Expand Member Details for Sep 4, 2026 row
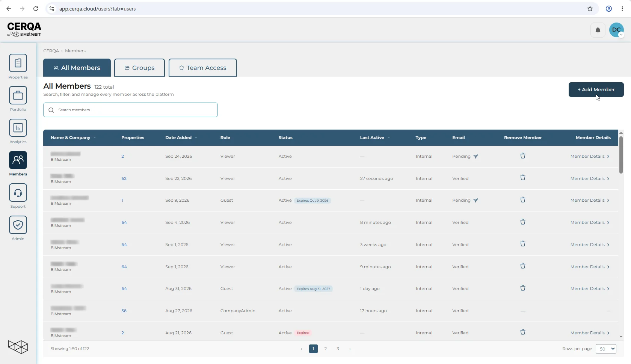Screen dimensions: 631x364 [590, 222]
